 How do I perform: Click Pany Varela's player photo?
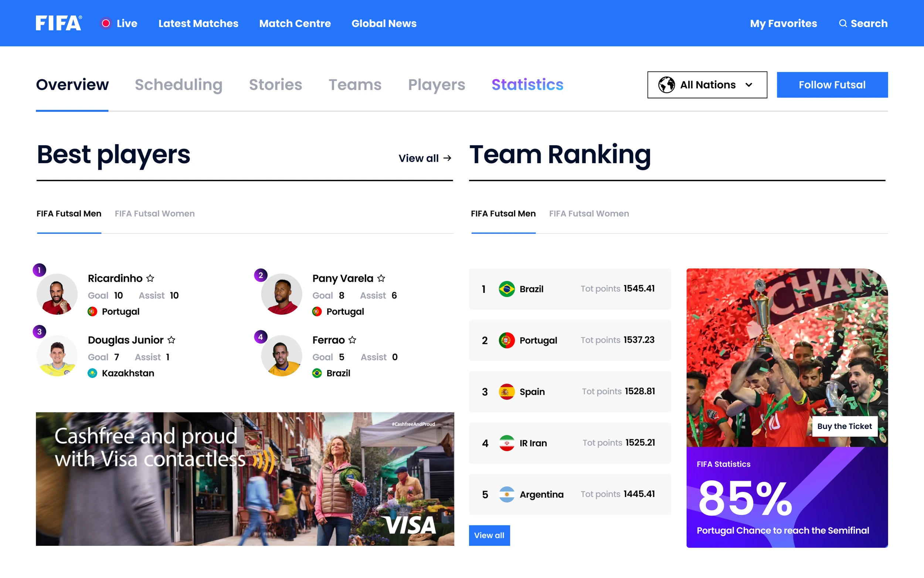[282, 294]
